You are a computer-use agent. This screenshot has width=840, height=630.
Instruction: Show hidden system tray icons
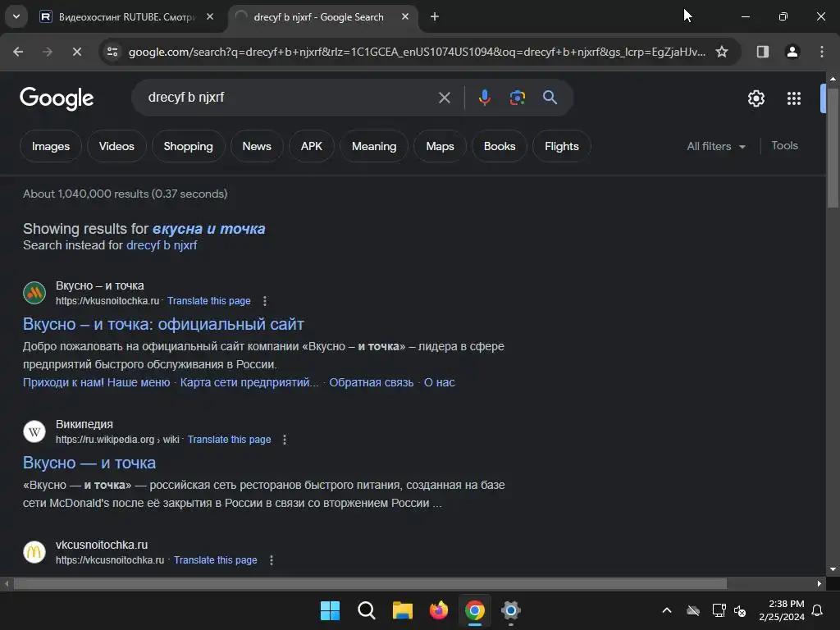(x=667, y=610)
